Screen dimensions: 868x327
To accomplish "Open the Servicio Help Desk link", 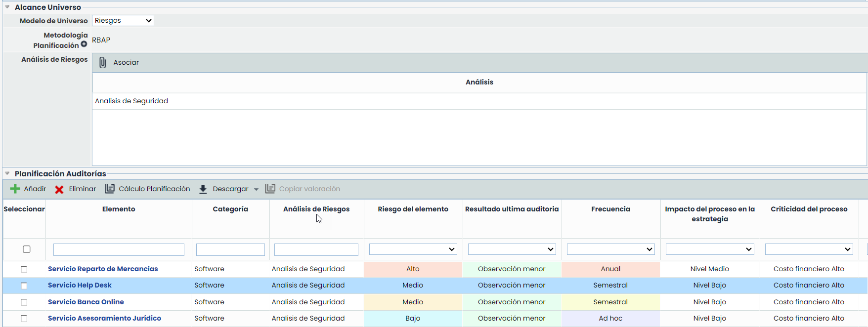I will tap(80, 286).
